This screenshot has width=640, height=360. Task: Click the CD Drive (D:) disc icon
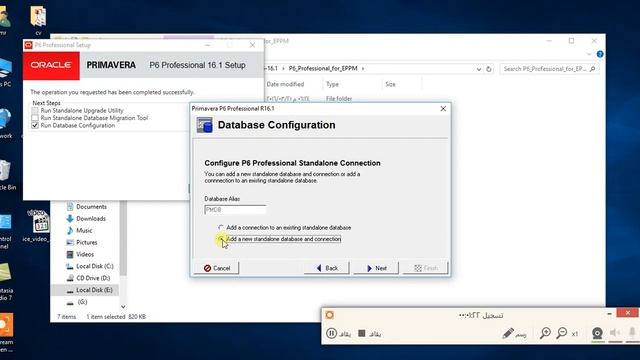click(x=70, y=278)
